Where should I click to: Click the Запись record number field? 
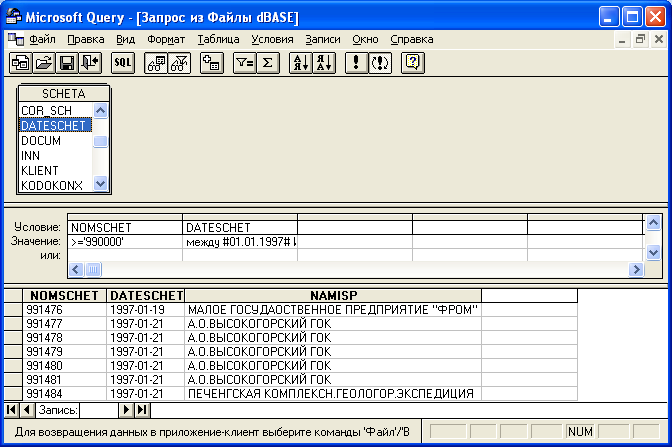99,410
